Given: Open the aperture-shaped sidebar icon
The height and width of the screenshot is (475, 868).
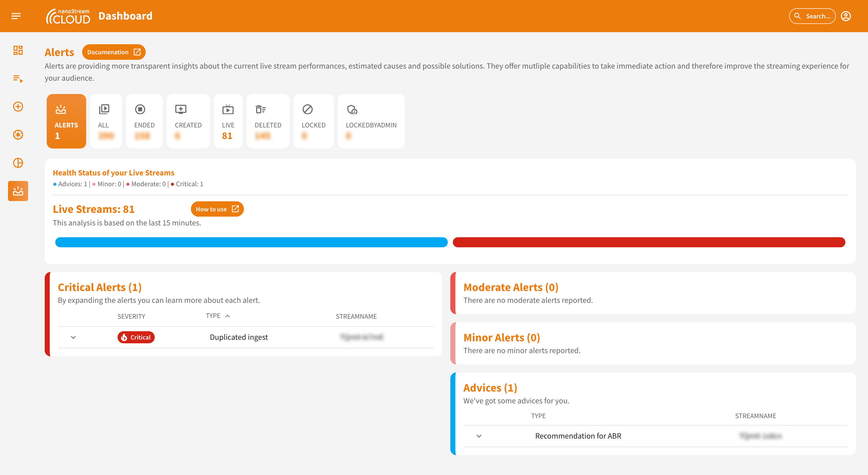Looking at the screenshot, I should [18, 134].
